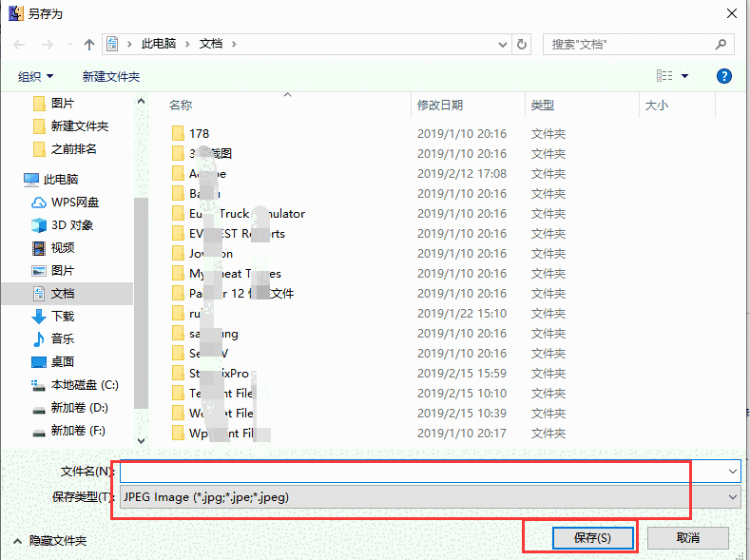
Task: Select 新建文件夹 in the sidebar
Action: click(x=70, y=126)
